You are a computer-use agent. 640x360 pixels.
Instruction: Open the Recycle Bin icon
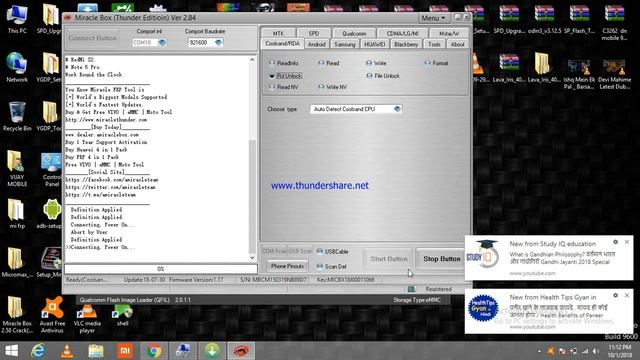(17, 116)
